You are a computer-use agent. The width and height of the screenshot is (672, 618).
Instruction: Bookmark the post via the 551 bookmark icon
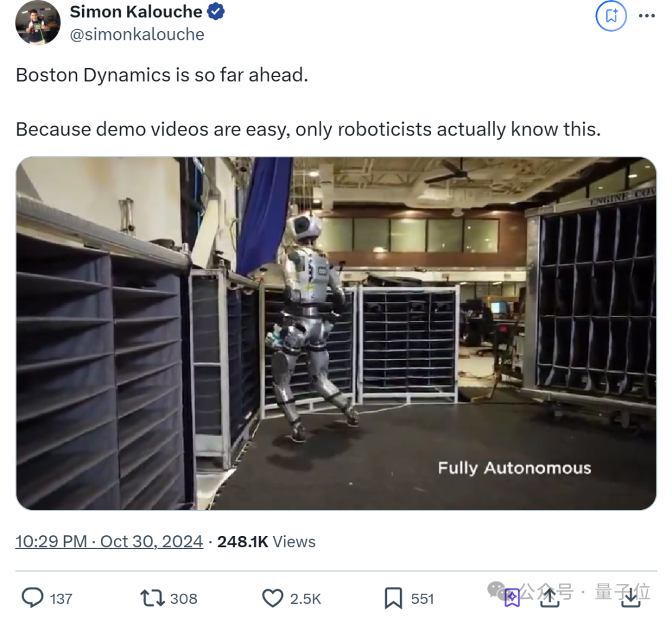coord(393,598)
